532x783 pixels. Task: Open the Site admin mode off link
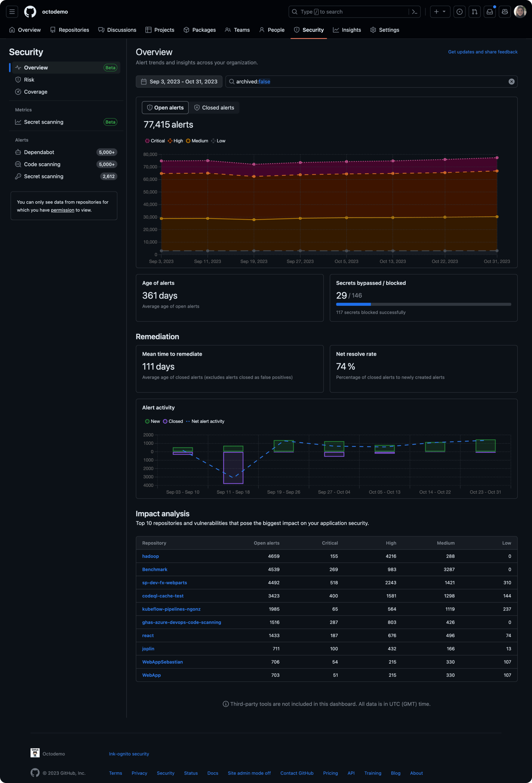(x=249, y=773)
